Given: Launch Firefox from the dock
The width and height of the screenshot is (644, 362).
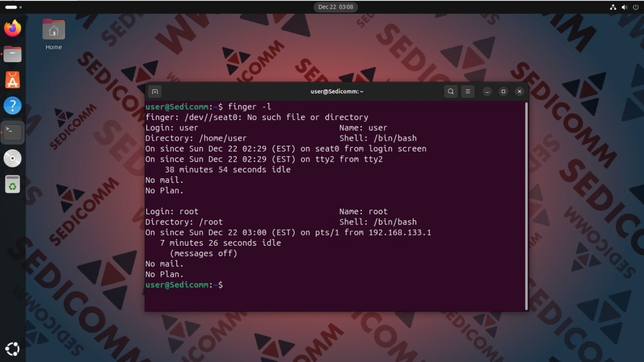Looking at the screenshot, I should [x=12, y=28].
